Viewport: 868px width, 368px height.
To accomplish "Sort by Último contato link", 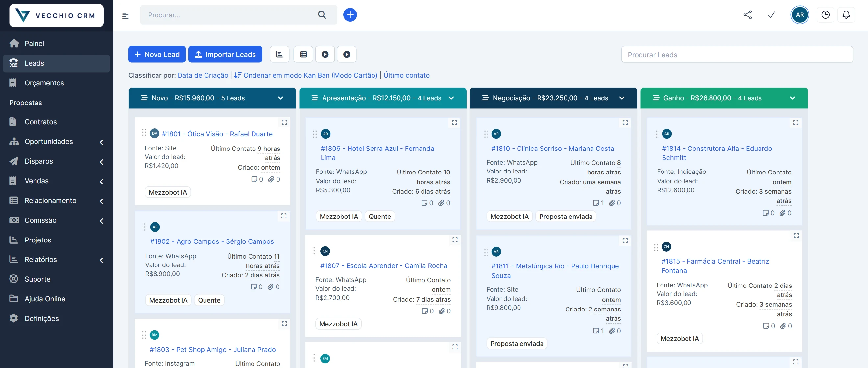I will 406,75.
